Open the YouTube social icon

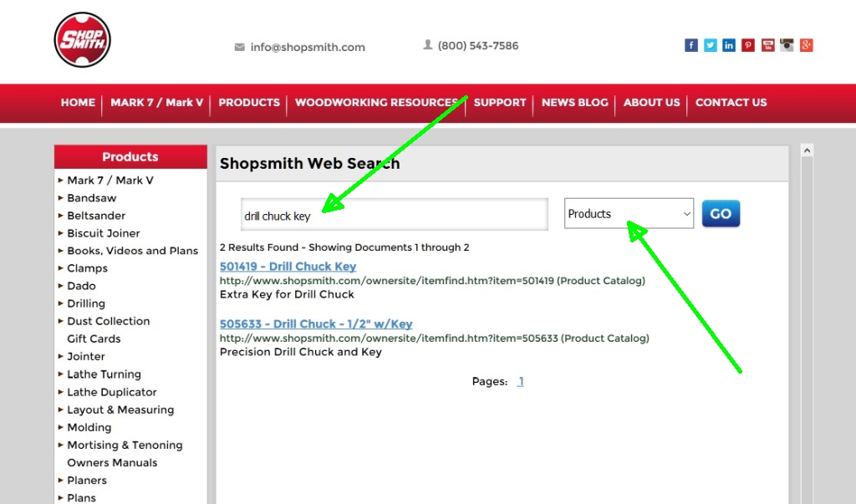pyautogui.click(x=767, y=45)
